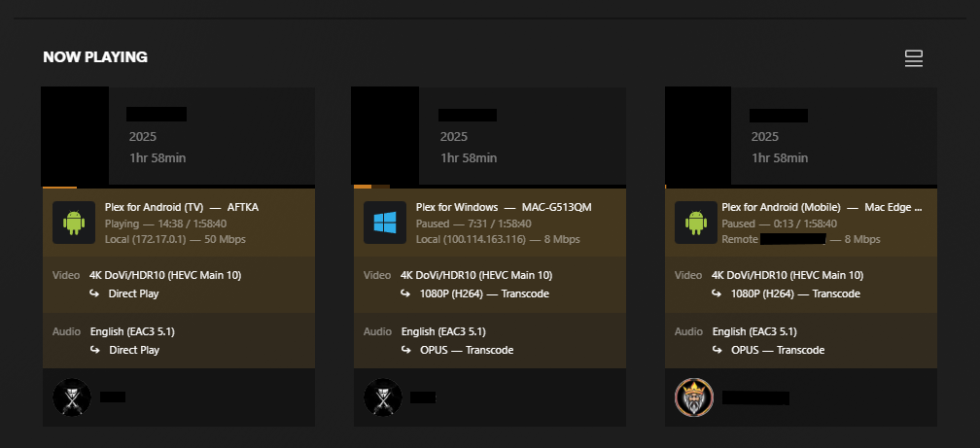Open the redacted username on AFTKA card
The width and height of the screenshot is (980, 448).
click(x=113, y=396)
